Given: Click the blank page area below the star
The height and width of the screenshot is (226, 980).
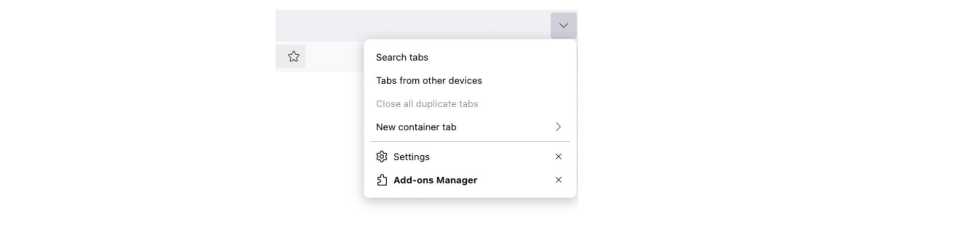Looking at the screenshot, I should click(x=310, y=136).
